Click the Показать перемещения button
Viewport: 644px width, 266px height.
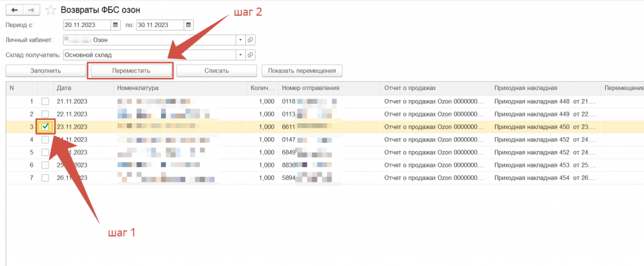302,71
